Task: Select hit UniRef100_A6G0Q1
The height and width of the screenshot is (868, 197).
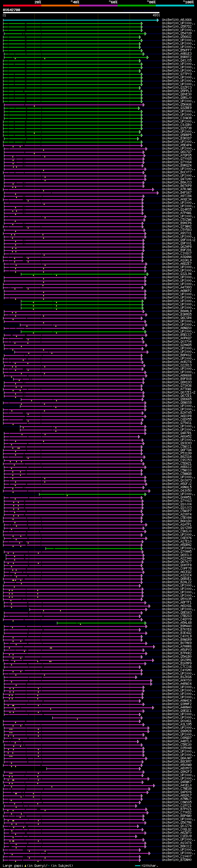Action: coord(177,606)
